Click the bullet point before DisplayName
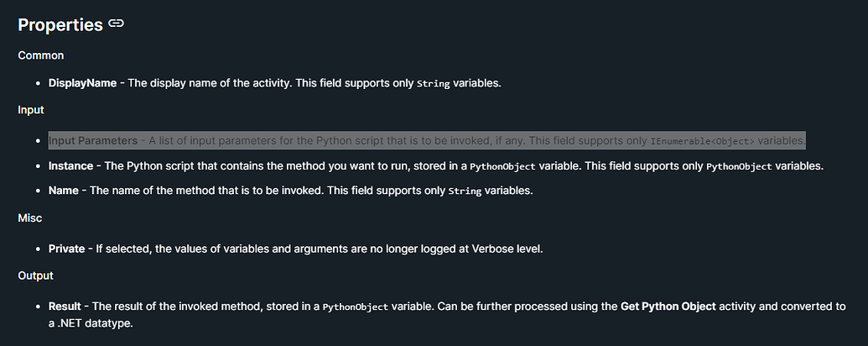The image size is (868, 346). [39, 84]
